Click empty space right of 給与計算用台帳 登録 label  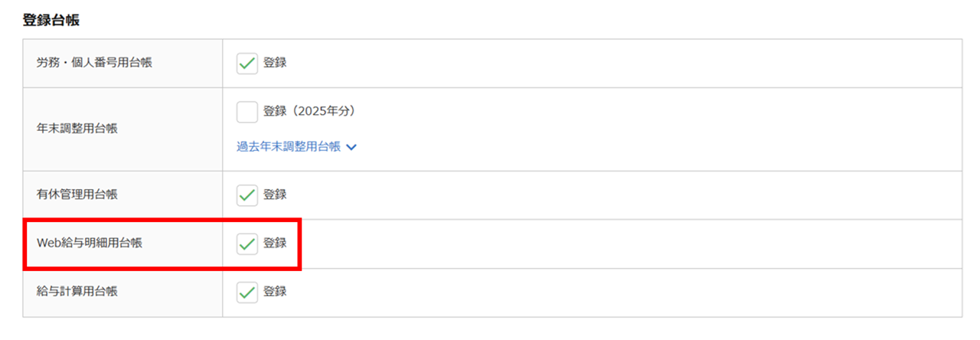pyautogui.click(x=612, y=292)
